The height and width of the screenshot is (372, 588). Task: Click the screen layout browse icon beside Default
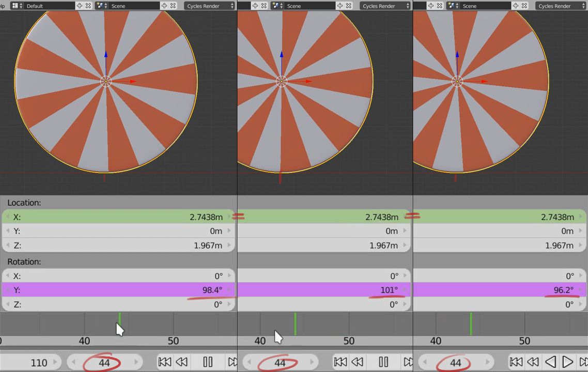[17, 6]
